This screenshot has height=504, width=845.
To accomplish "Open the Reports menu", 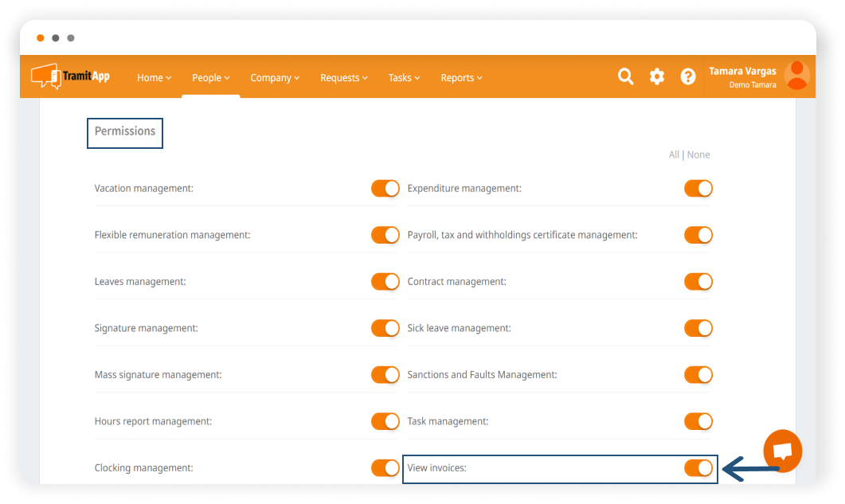I will point(461,78).
